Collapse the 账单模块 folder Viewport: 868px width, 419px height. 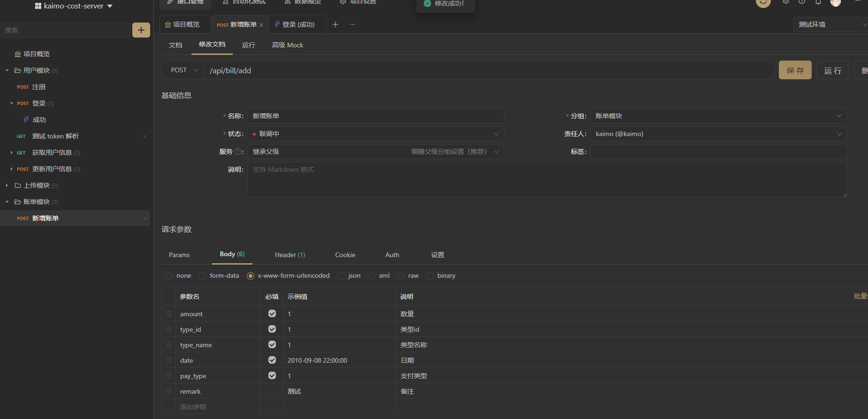pos(7,202)
